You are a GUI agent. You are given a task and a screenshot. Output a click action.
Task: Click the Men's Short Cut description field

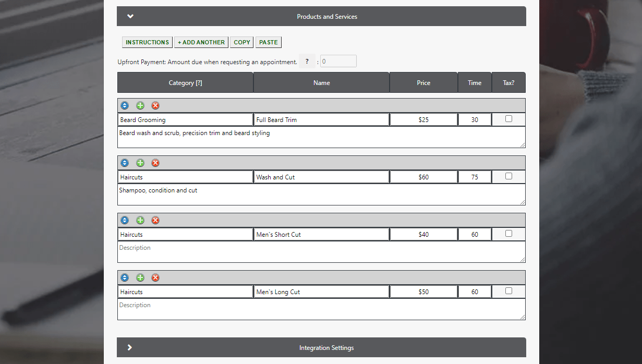pyautogui.click(x=321, y=252)
